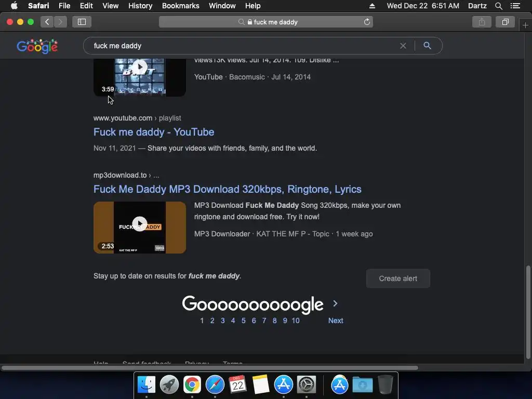Open the Trash in the dock
This screenshot has width=532, height=399.
(x=385, y=385)
